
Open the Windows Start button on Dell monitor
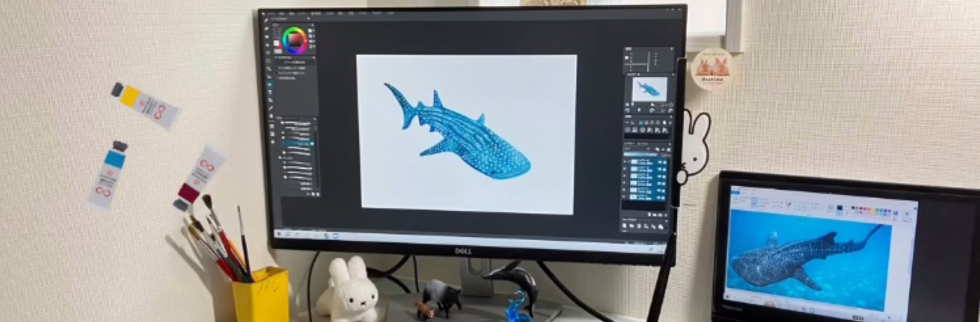coord(278,233)
